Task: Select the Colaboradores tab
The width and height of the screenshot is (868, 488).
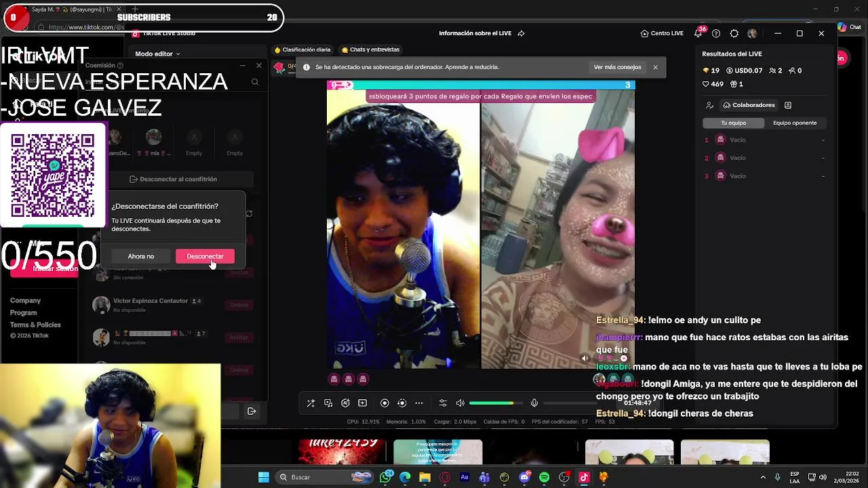Action: tap(749, 105)
